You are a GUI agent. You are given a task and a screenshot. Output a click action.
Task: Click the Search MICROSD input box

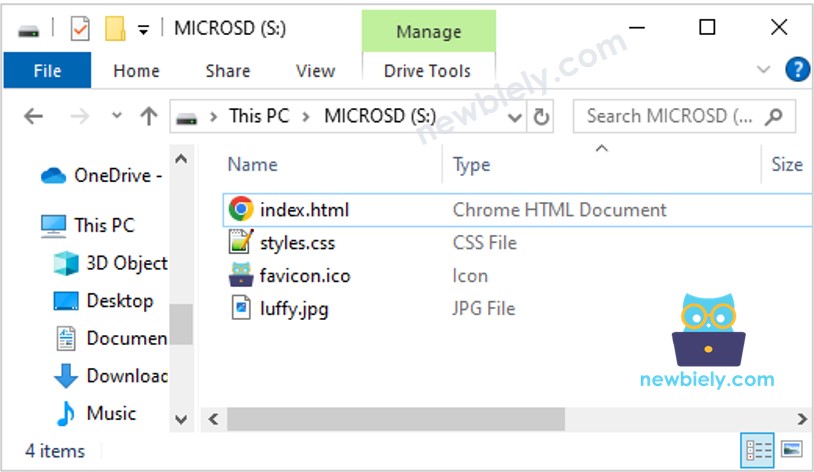[670, 117]
